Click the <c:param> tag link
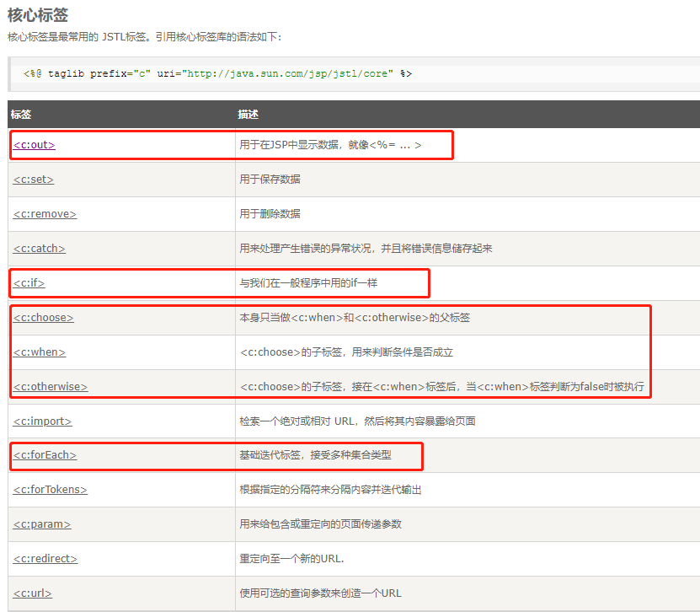The height and width of the screenshot is (612, 700). 42,524
